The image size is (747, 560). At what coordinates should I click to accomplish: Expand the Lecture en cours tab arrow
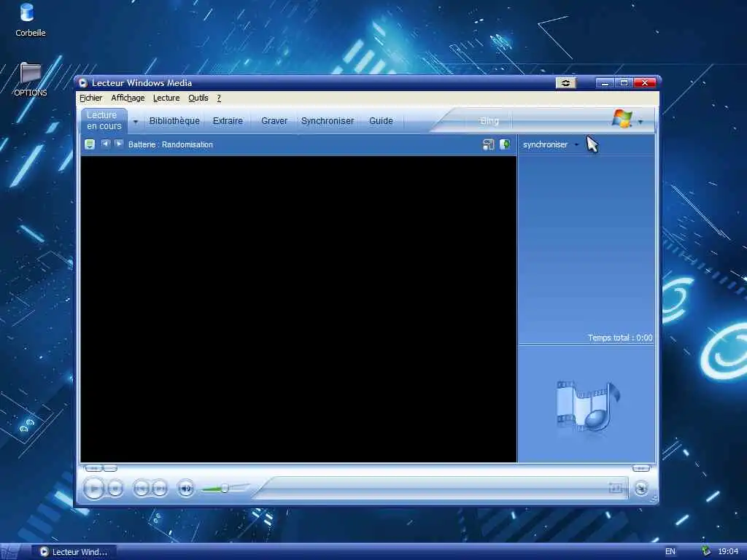pyautogui.click(x=135, y=122)
